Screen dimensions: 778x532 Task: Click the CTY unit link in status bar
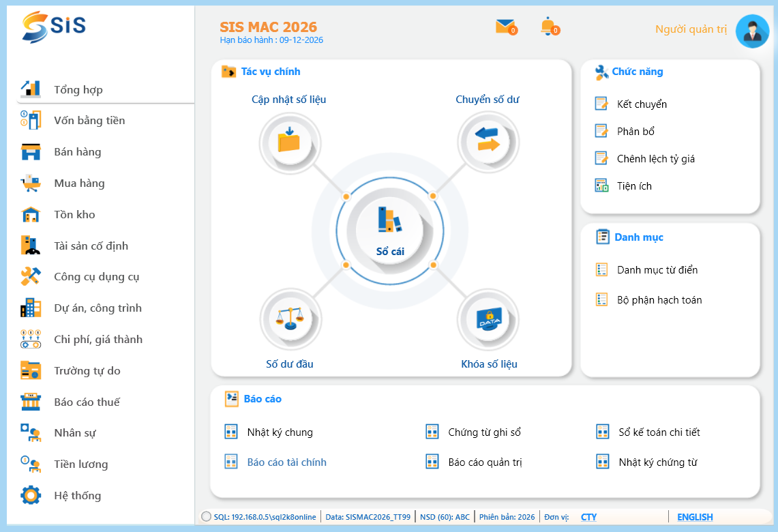click(x=588, y=517)
